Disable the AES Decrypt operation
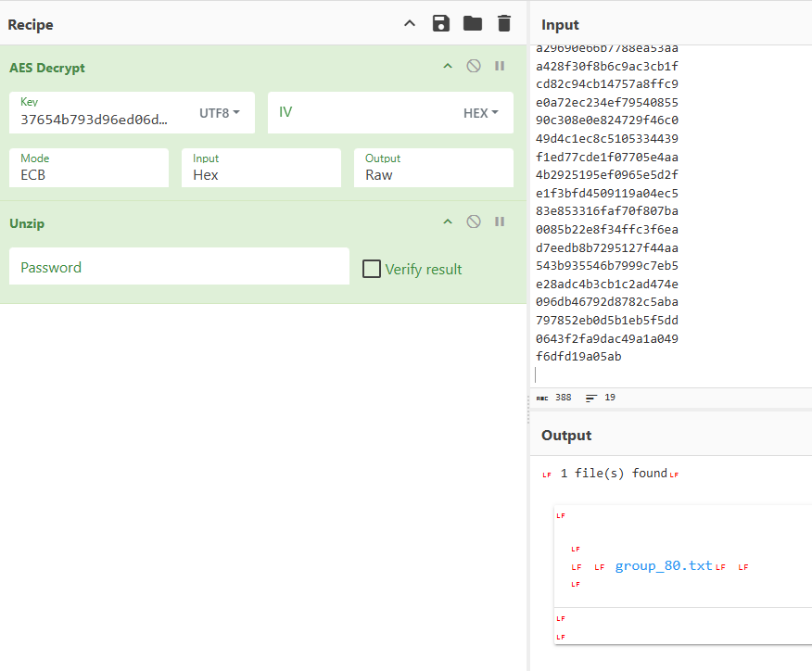 [474, 66]
